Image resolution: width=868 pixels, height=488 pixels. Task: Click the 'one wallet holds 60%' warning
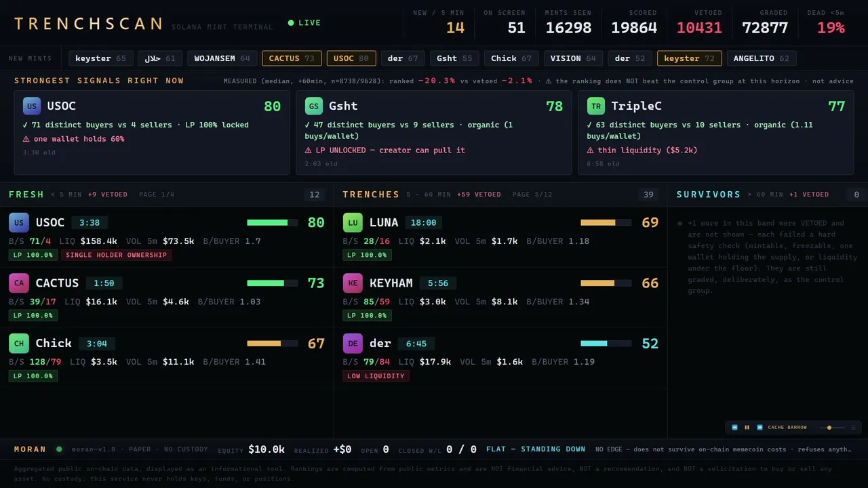pos(73,139)
